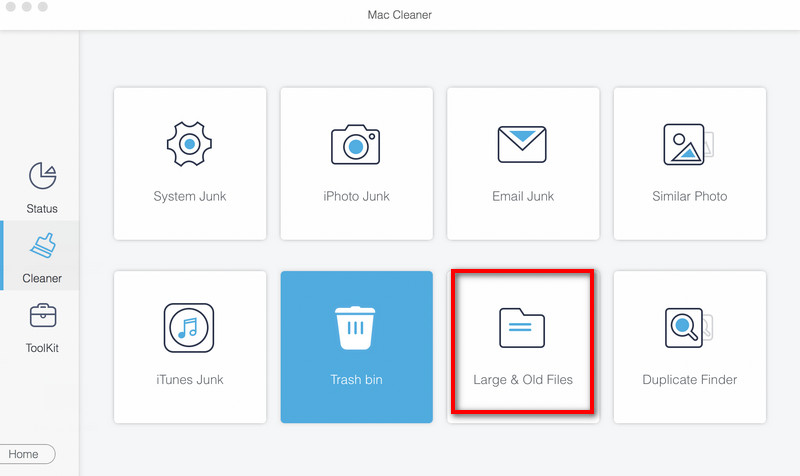800x476 pixels.
Task: Click the white trash can icon
Action: click(x=356, y=328)
